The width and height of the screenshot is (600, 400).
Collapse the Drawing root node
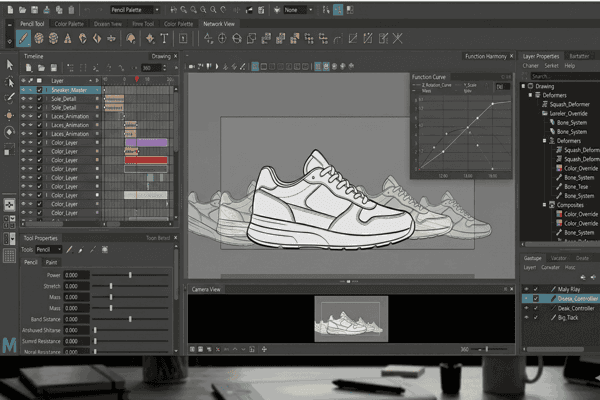point(523,86)
